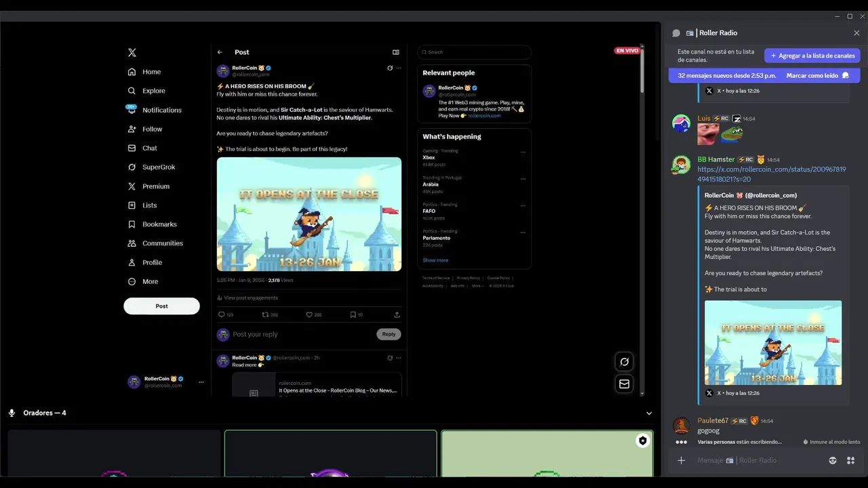Click the Profile icon in sidebar
Screen dimensions: 868x488
pyautogui.click(x=132, y=262)
